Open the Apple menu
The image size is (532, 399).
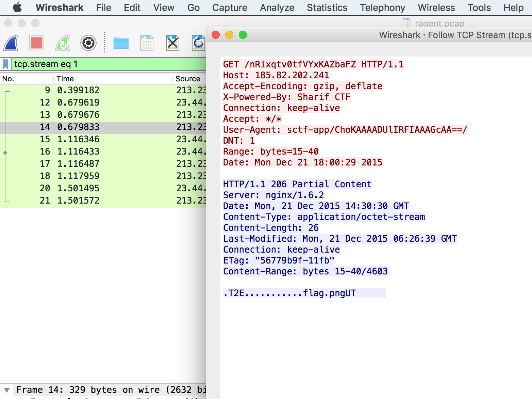point(17,7)
